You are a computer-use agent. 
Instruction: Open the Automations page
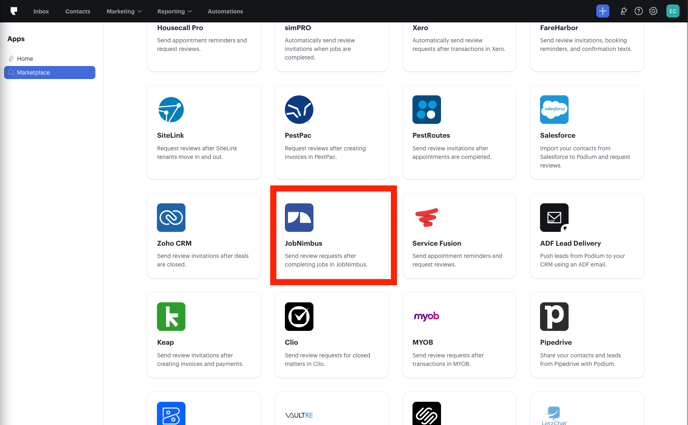click(225, 11)
